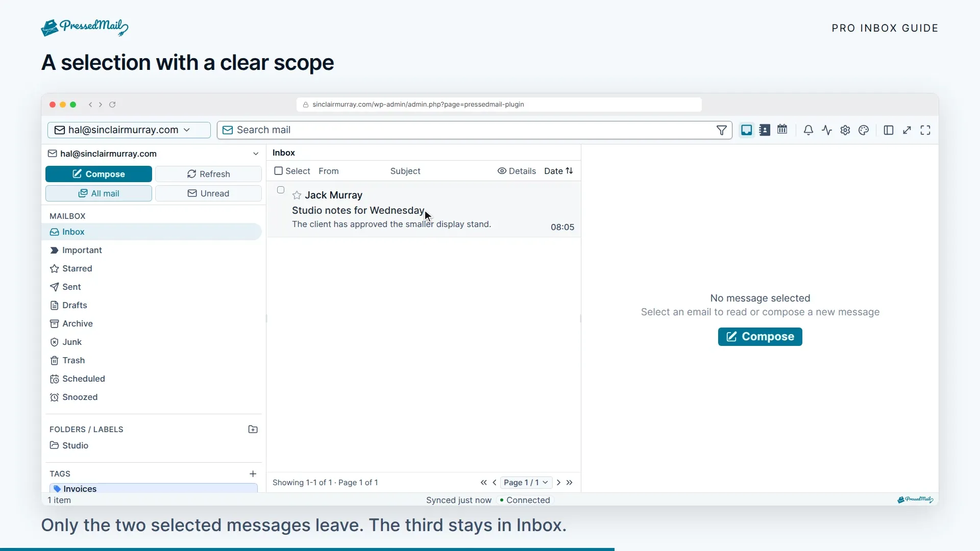Open the mail filter funnel icon
Viewport: 980px width, 551px height.
point(721,131)
